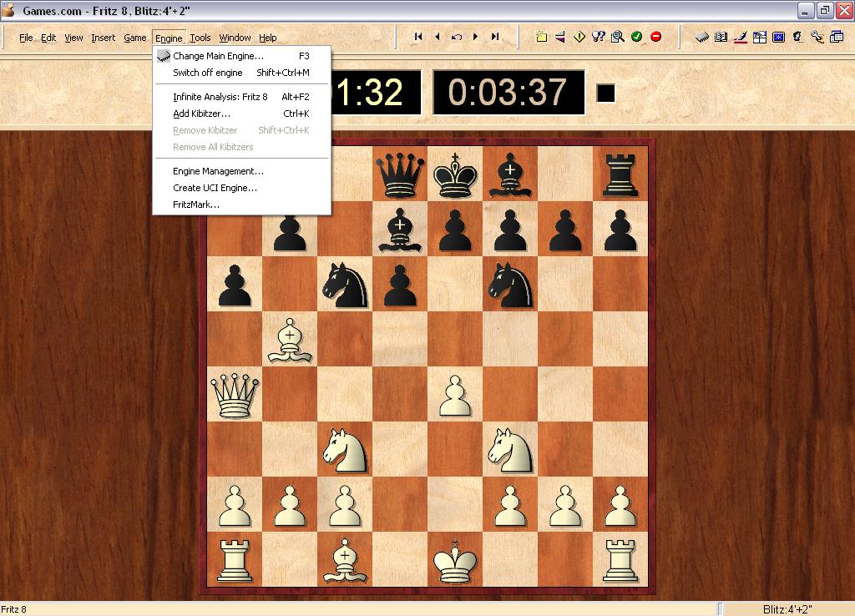
Task: Click the Fritz 8 status bar text
Action: coord(13,609)
